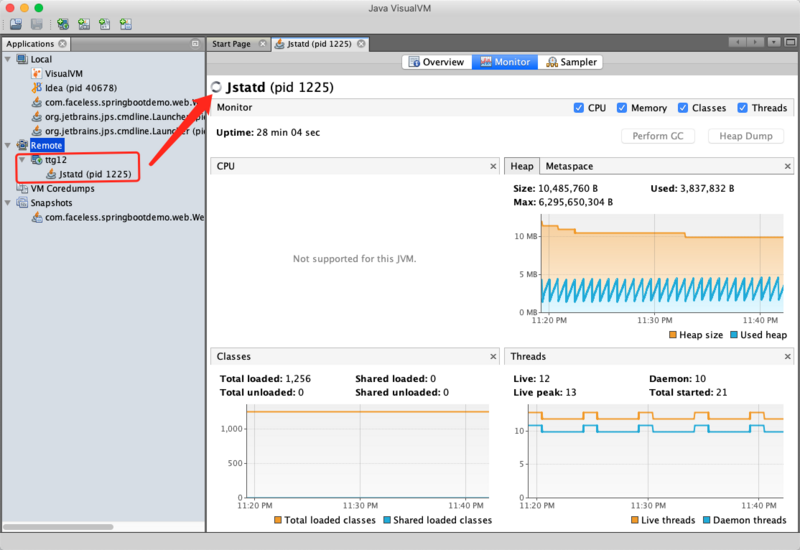Screen dimensions: 800x550
Task: Select the Jstatd (pid 1225) tree icon
Action: 51,174
